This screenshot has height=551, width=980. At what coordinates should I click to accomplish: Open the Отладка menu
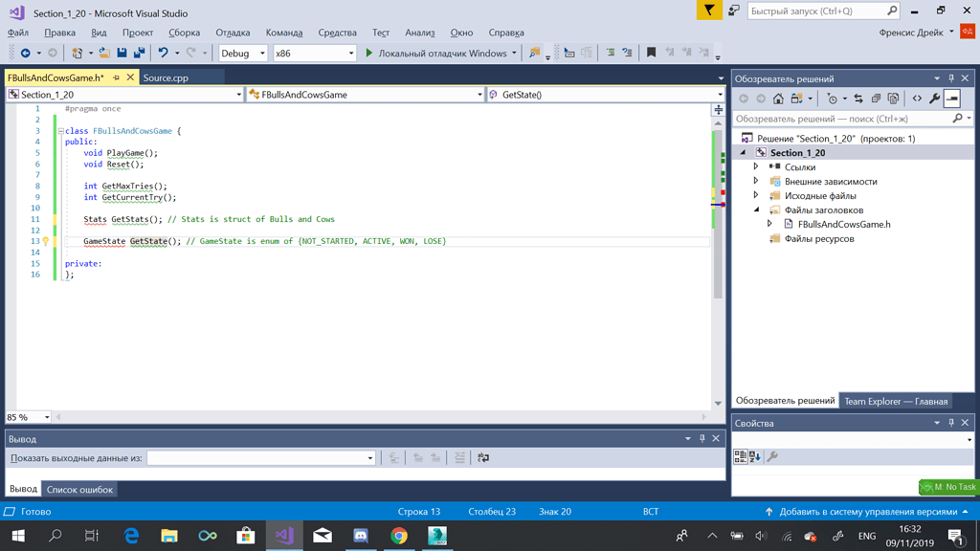coord(232,32)
